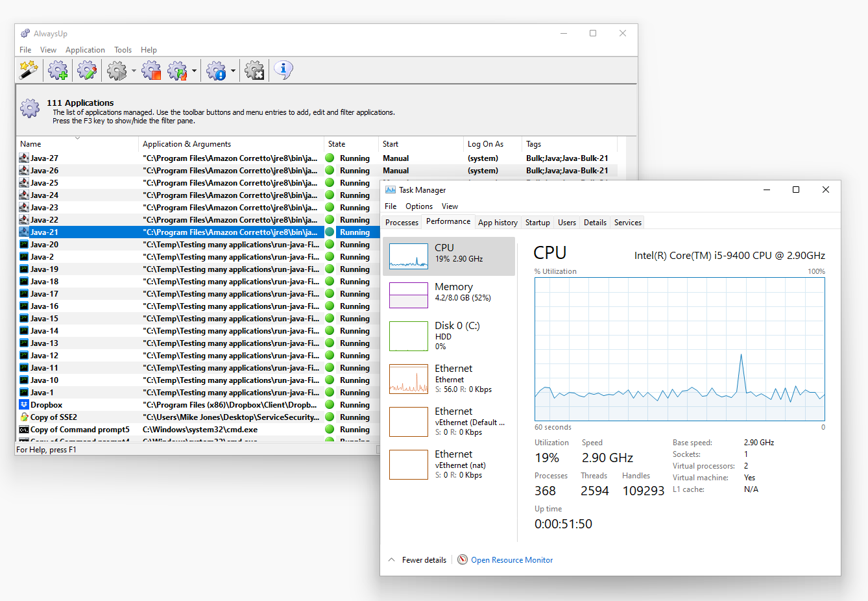Viewport: 868px width, 601px height.
Task: Click the Running state text of Java-24
Action: point(355,195)
